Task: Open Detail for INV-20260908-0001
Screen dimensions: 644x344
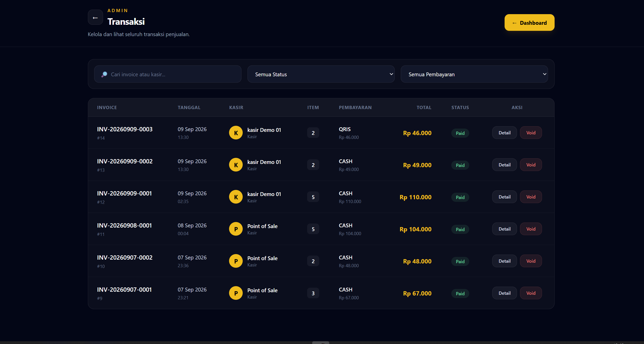Action: point(504,229)
